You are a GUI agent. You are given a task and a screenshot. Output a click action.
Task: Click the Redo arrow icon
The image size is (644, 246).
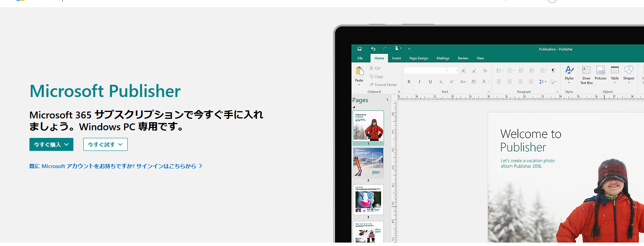coord(385,49)
